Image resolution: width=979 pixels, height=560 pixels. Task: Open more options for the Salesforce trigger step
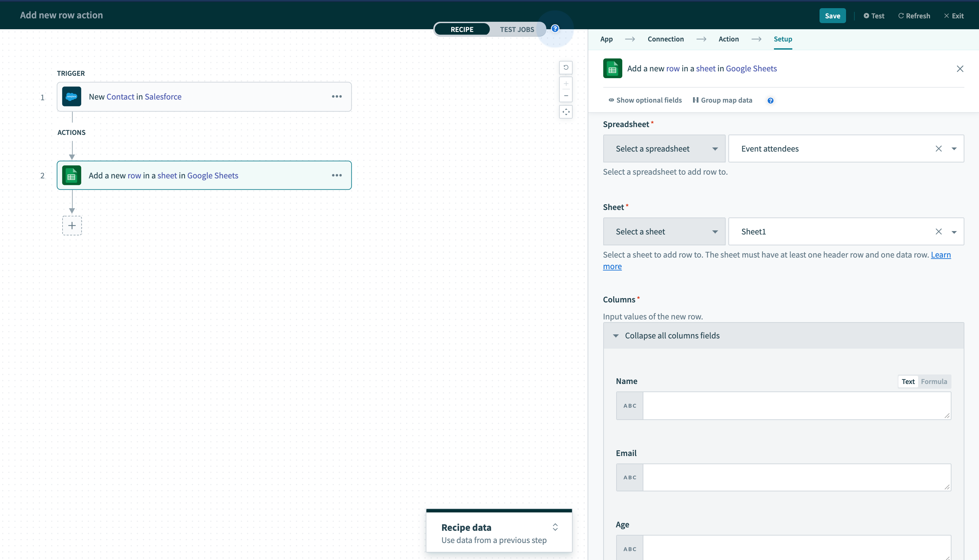click(337, 97)
